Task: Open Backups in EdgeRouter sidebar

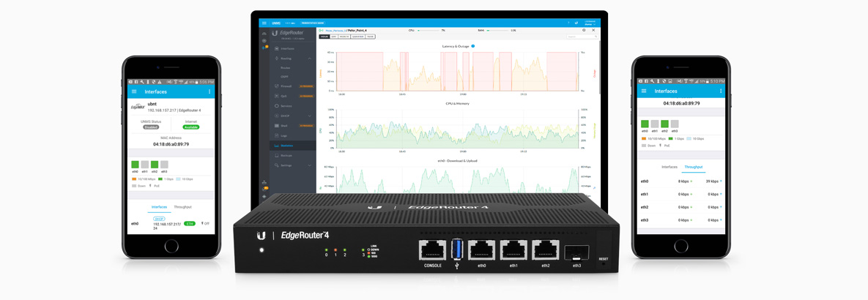Action: (x=293, y=156)
